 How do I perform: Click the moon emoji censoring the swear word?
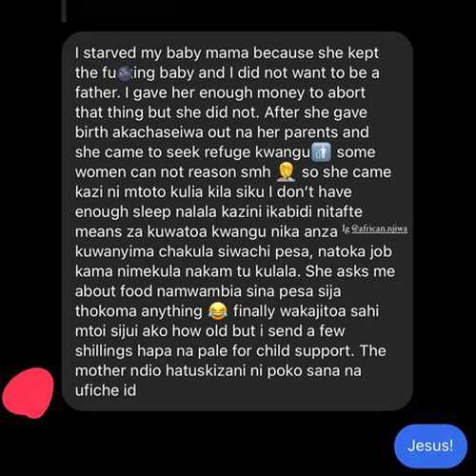point(125,73)
